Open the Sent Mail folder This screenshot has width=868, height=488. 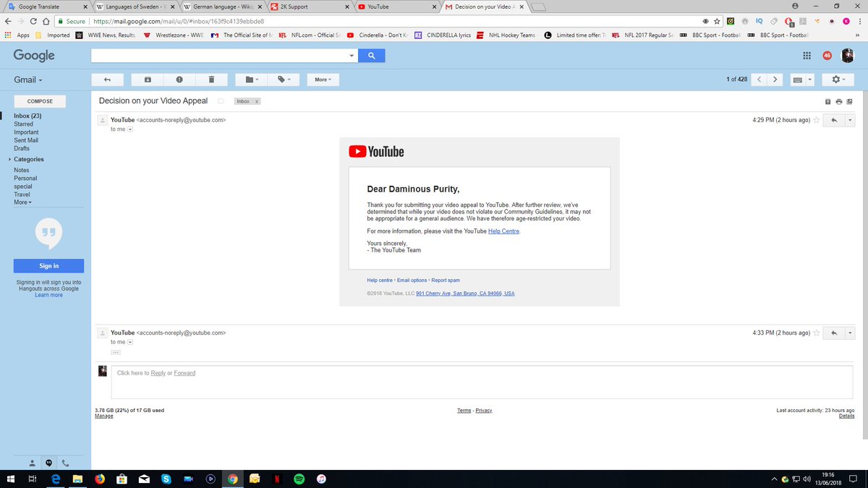click(x=26, y=140)
